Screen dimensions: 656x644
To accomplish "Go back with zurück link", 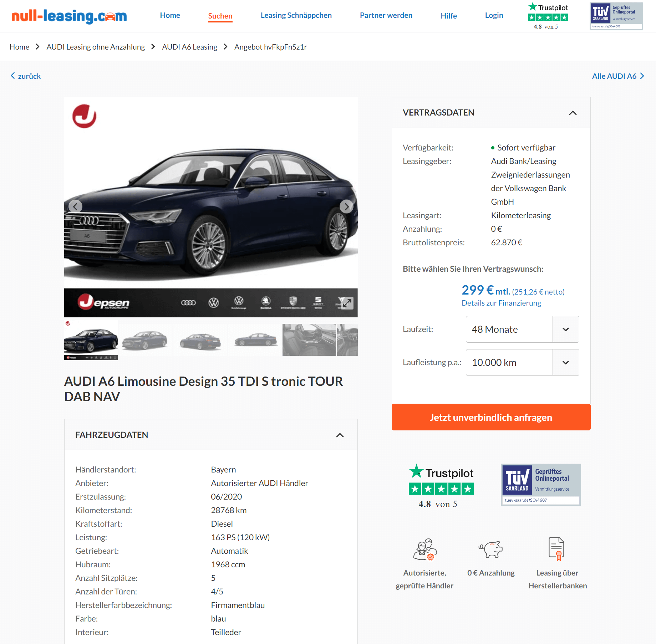I will click(26, 76).
